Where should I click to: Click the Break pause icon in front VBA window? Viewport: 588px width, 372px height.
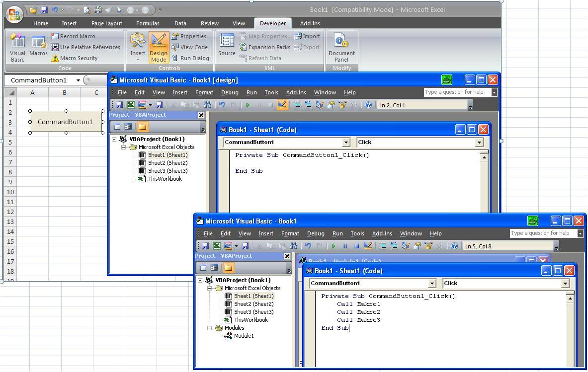coord(345,246)
